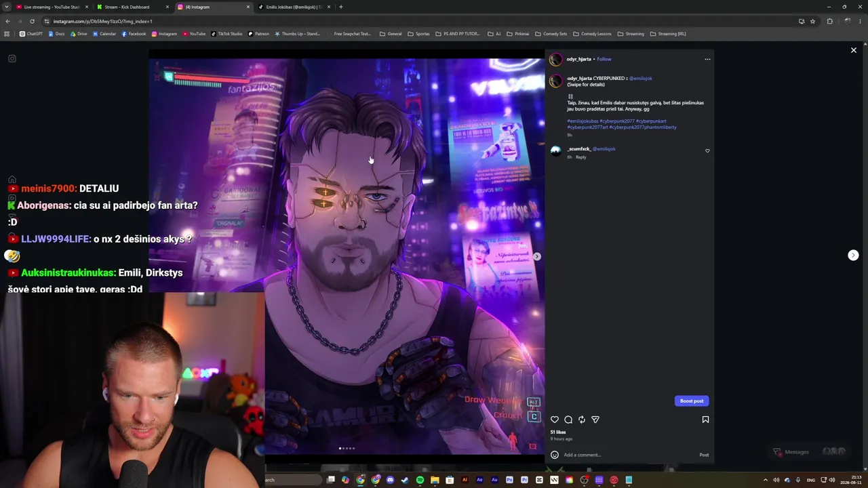Image resolution: width=868 pixels, height=488 pixels.
Task: Bookmark this page with the star icon
Action: [812, 21]
